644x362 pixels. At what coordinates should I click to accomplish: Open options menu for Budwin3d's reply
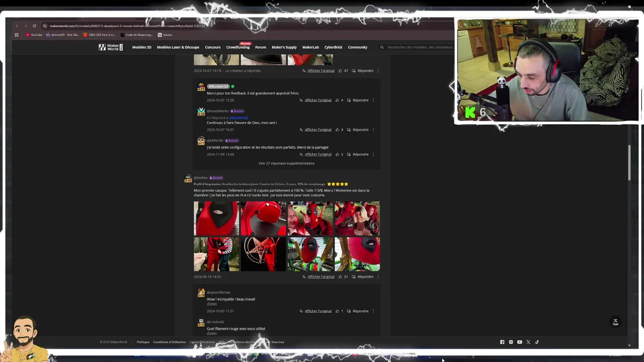[x=373, y=100]
